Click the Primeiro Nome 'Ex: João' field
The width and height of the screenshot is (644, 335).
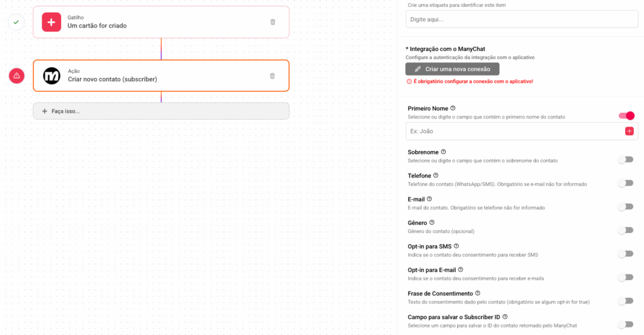(x=513, y=131)
